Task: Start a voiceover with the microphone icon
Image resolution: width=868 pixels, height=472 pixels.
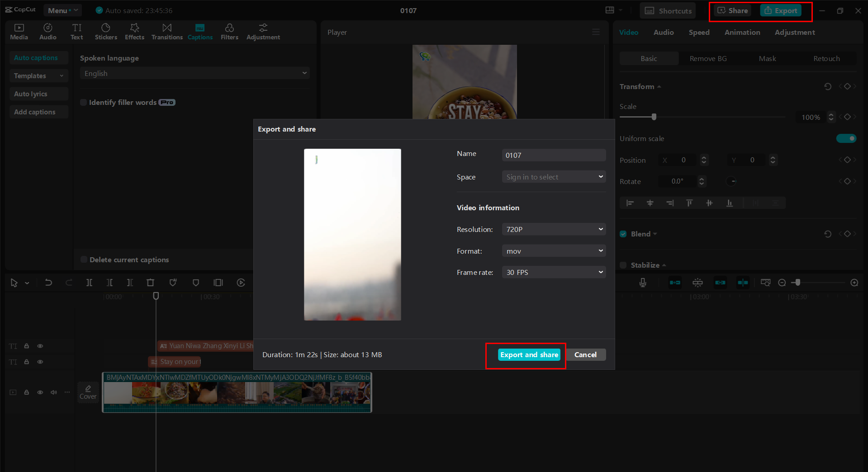Action: pos(642,282)
